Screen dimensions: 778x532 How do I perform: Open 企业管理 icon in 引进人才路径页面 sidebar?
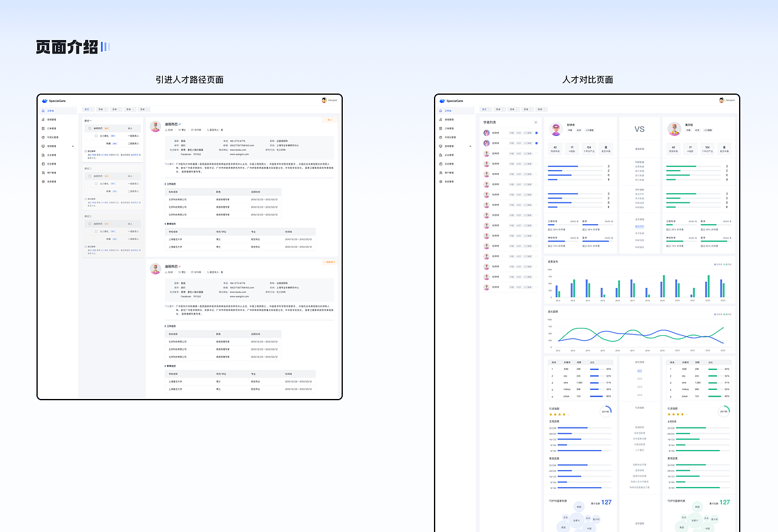(x=43, y=155)
